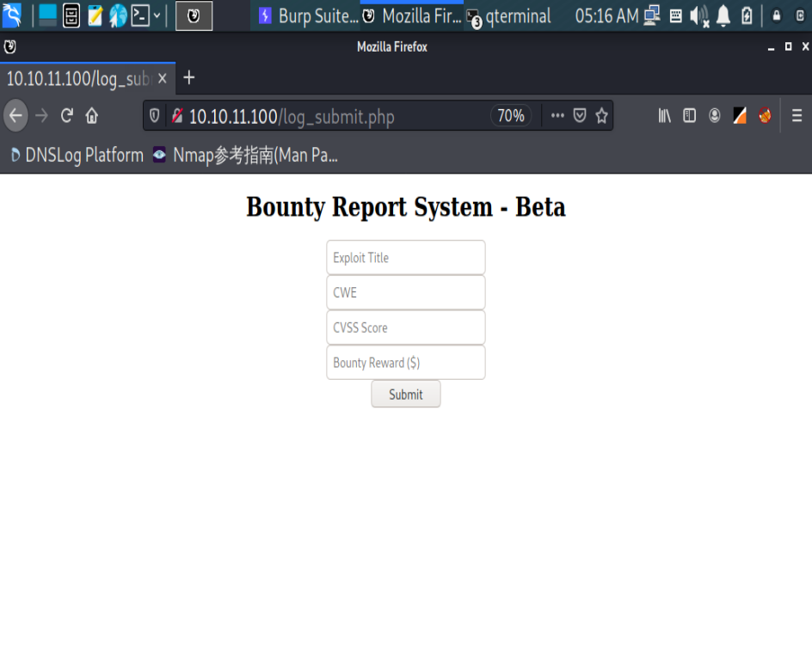Lock the screen with padlock icon
The image size is (812, 667).
tap(776, 16)
